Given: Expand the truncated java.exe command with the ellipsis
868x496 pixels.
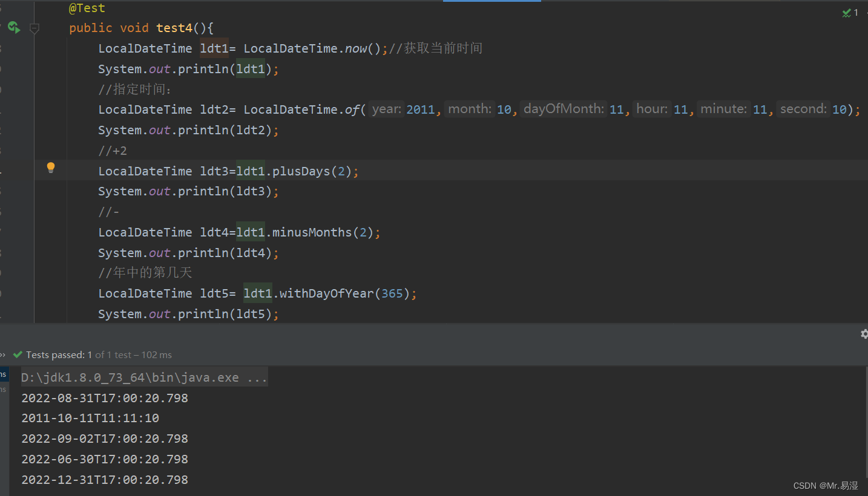Looking at the screenshot, I should (259, 377).
